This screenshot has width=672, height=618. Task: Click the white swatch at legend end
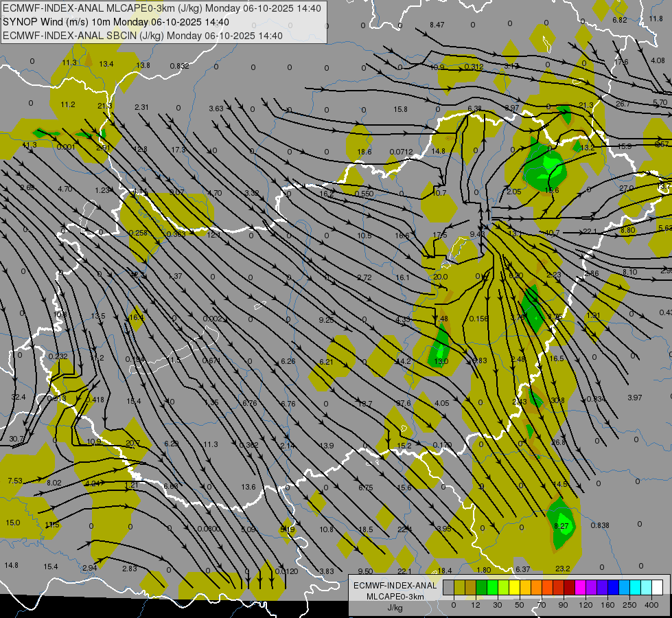pos(658,587)
